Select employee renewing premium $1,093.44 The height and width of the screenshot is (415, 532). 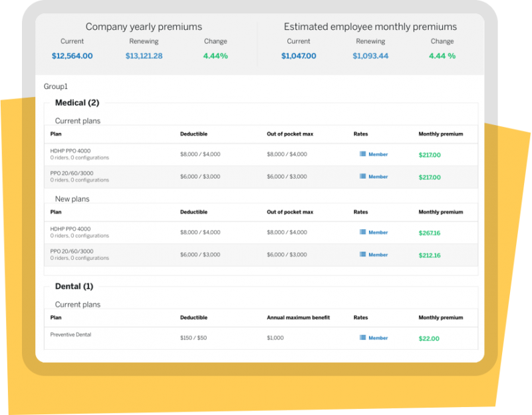point(370,56)
